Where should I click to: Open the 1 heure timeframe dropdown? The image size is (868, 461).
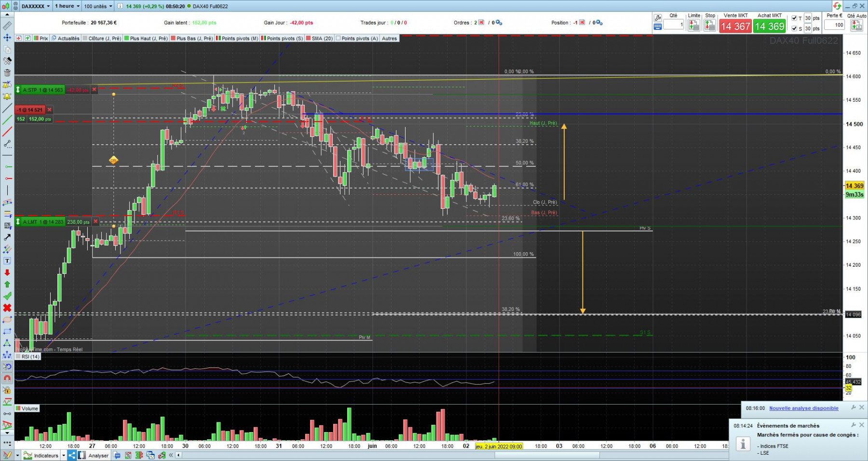67,6
